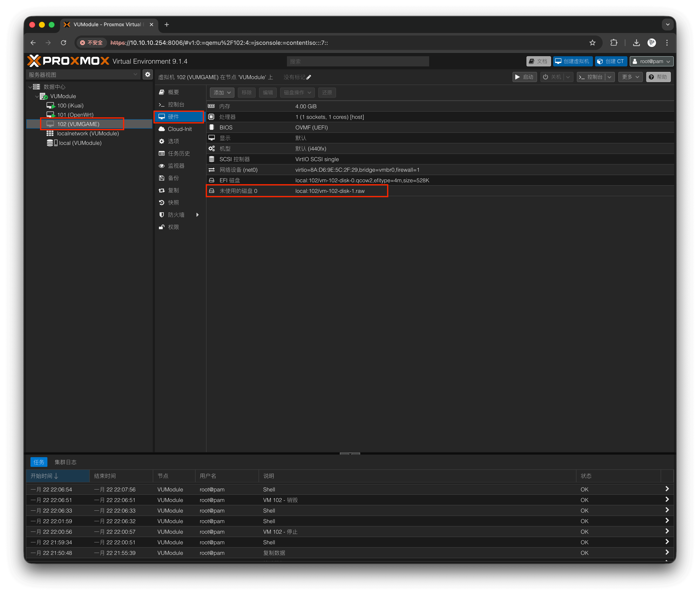Open the 备份 floppy disk item
Image resolution: width=700 pixels, height=595 pixels.
(173, 178)
